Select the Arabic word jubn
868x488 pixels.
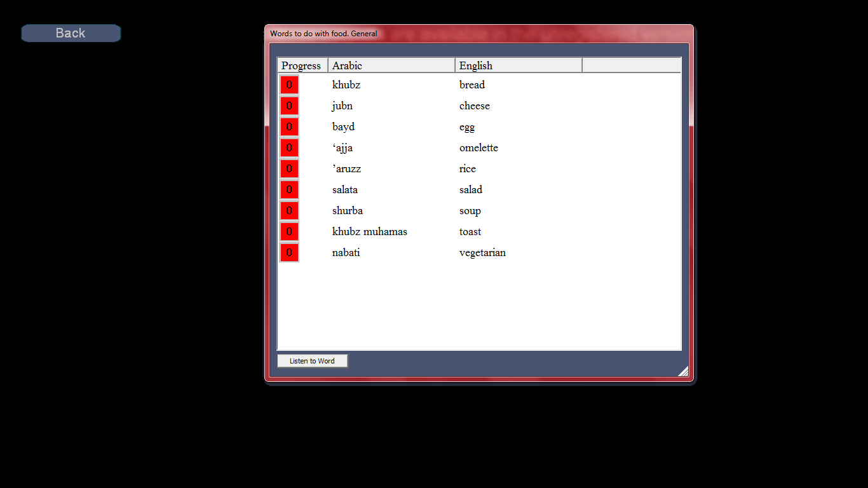point(342,105)
